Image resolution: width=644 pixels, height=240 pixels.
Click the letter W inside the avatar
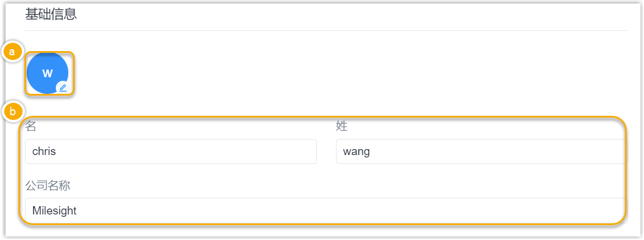(x=47, y=74)
